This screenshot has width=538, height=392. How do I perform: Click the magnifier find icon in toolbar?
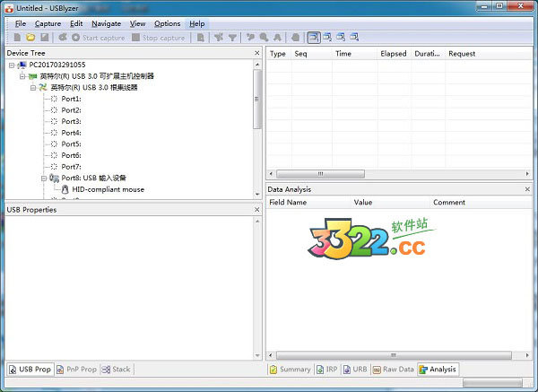[x=264, y=38]
